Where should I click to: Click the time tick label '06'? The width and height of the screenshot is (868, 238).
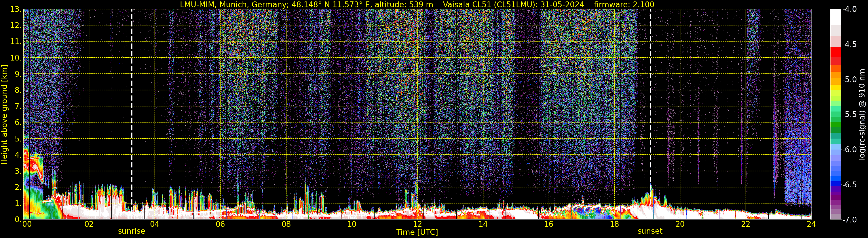pos(220,224)
